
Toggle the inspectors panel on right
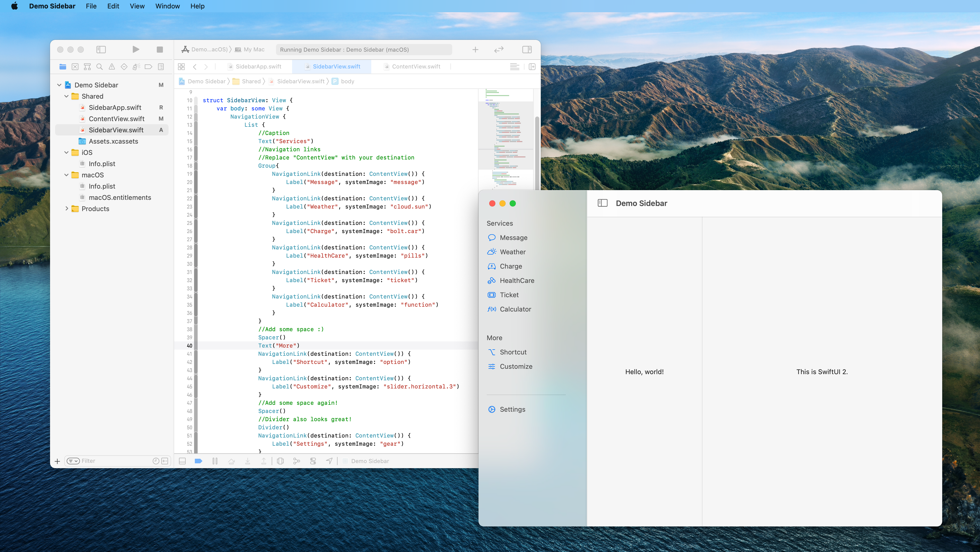point(527,50)
